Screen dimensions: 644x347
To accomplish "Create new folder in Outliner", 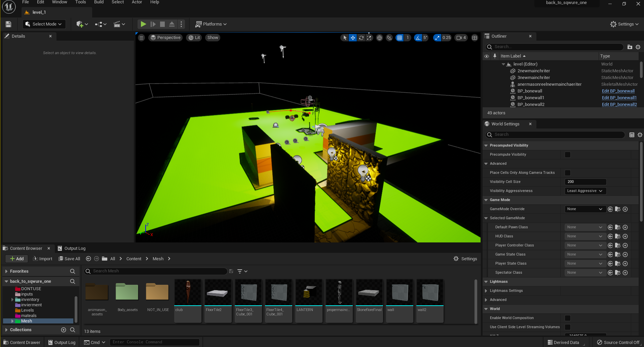I will tap(630, 47).
